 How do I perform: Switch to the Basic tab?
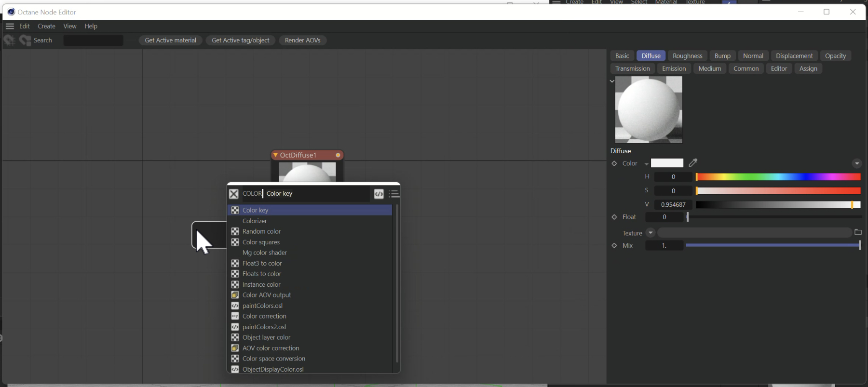click(622, 56)
